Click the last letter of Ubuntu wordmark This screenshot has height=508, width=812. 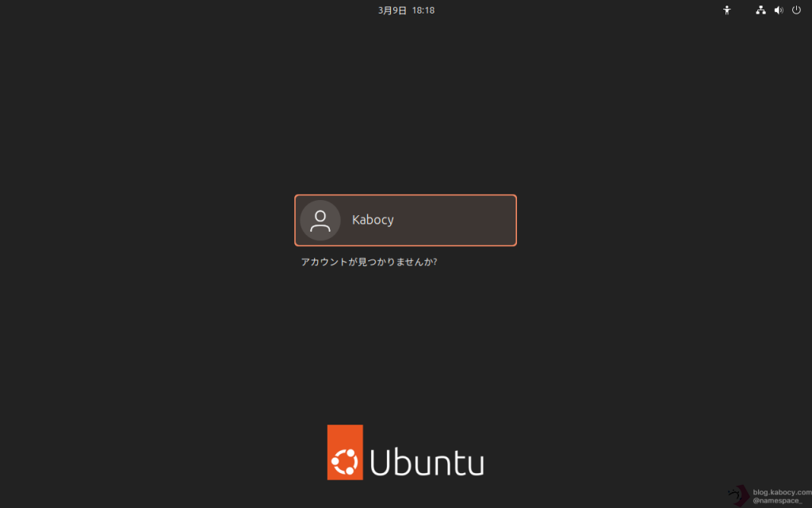pos(476,466)
